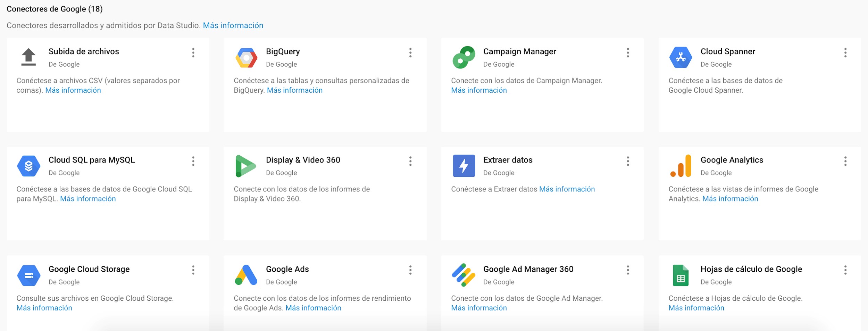Open the Cloud Spanner options menu
This screenshot has width=868, height=331.
(845, 53)
